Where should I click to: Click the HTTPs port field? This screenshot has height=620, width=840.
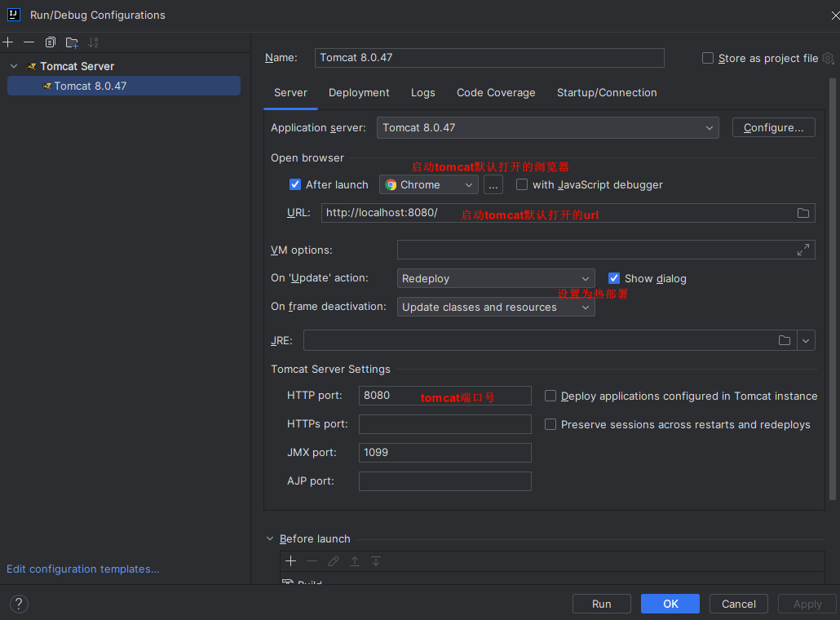(x=445, y=424)
